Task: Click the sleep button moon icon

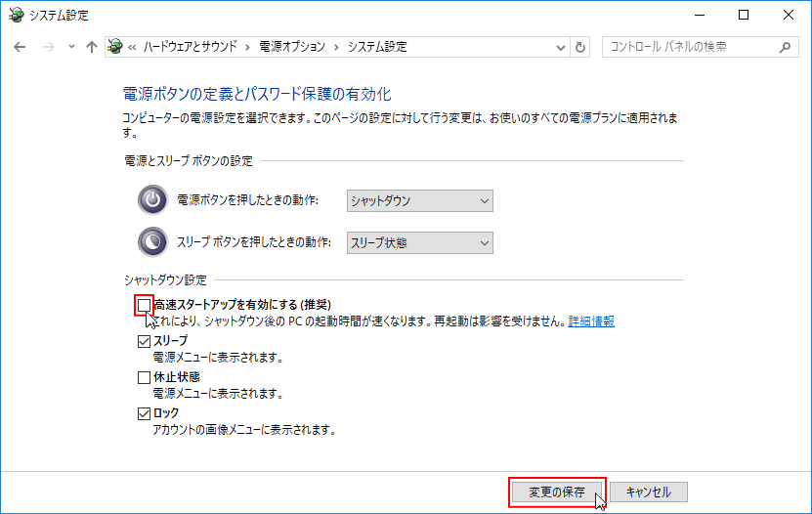Action: pos(152,241)
